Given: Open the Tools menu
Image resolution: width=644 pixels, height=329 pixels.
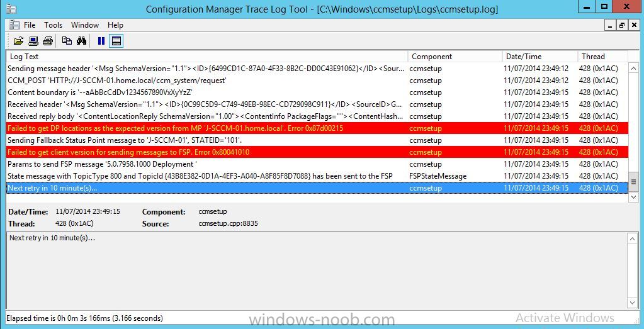Looking at the screenshot, I should click(x=54, y=25).
